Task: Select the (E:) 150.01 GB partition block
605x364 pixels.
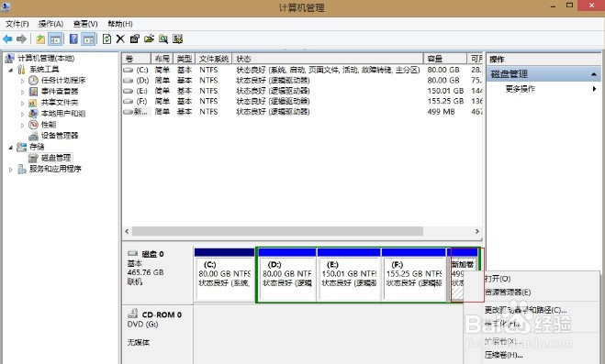Action: click(x=349, y=275)
